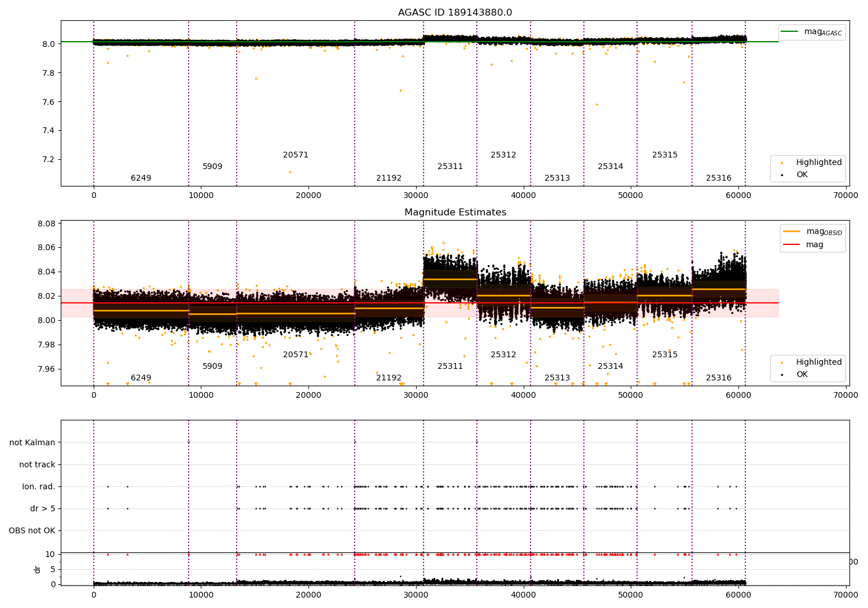
Task: Click obsid 5909 in the Magnitude Estimates plot
Action: pos(212,367)
